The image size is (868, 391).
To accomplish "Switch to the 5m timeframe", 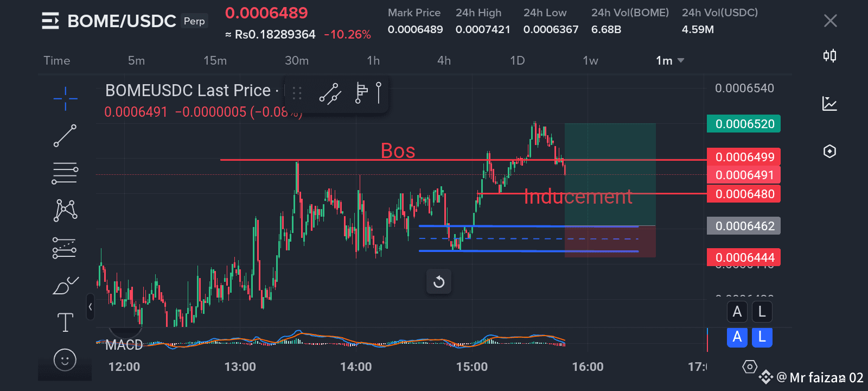I will pyautogui.click(x=136, y=60).
